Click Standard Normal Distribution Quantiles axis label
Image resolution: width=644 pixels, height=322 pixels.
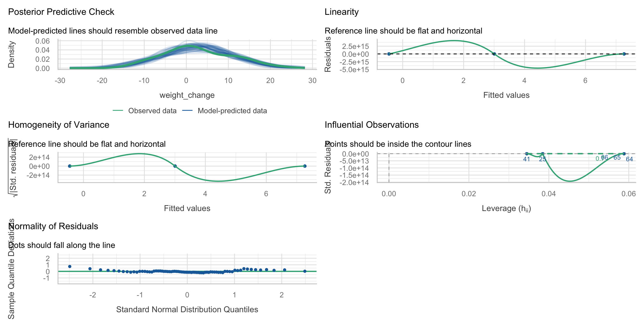pyautogui.click(x=187, y=309)
